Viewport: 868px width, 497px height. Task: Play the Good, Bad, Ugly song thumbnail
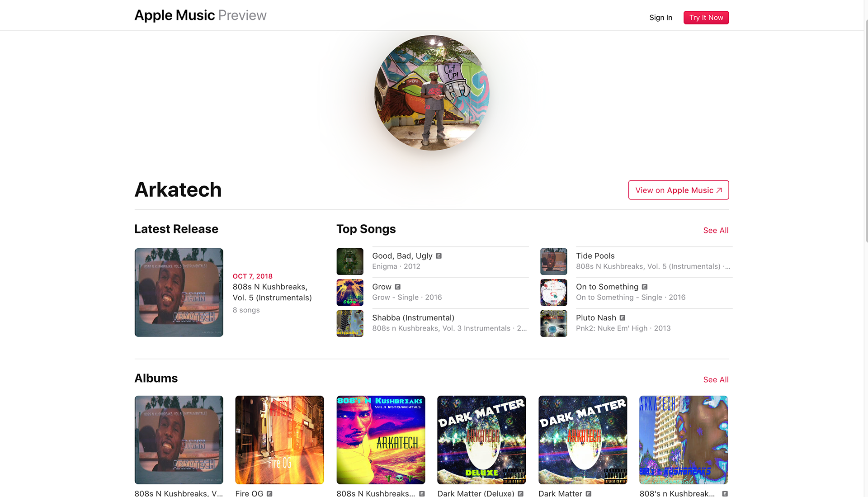350,261
